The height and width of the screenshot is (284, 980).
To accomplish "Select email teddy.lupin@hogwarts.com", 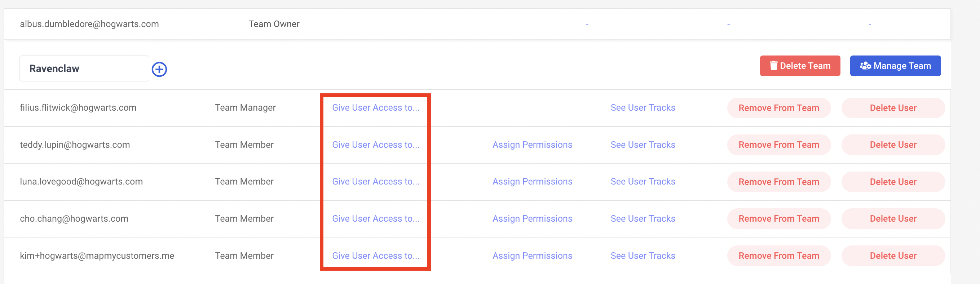I will click(75, 145).
